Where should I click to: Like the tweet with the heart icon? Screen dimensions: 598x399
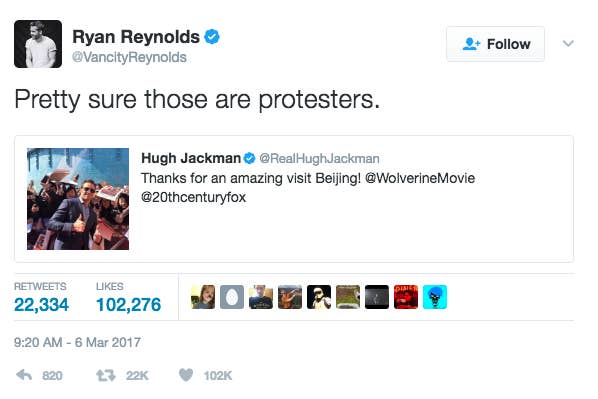[186, 375]
